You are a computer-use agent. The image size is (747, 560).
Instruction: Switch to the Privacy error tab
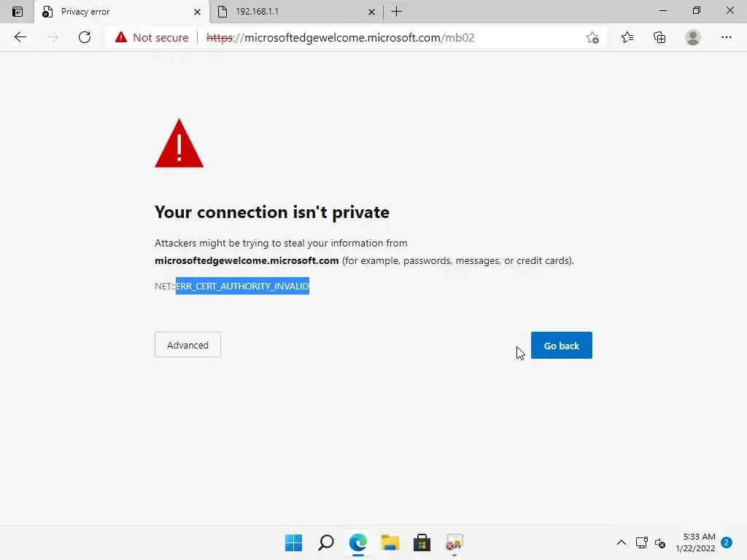point(122,12)
